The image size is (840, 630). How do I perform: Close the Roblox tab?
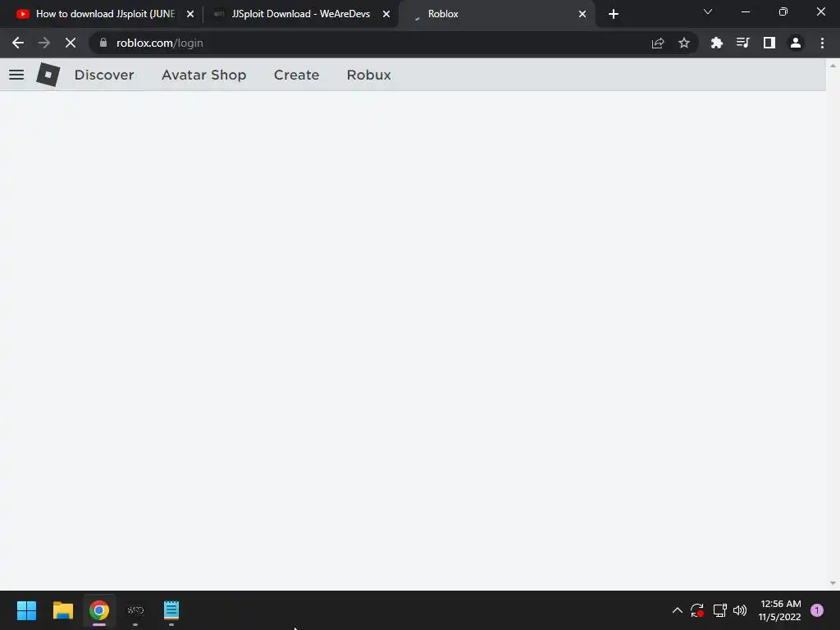582,14
